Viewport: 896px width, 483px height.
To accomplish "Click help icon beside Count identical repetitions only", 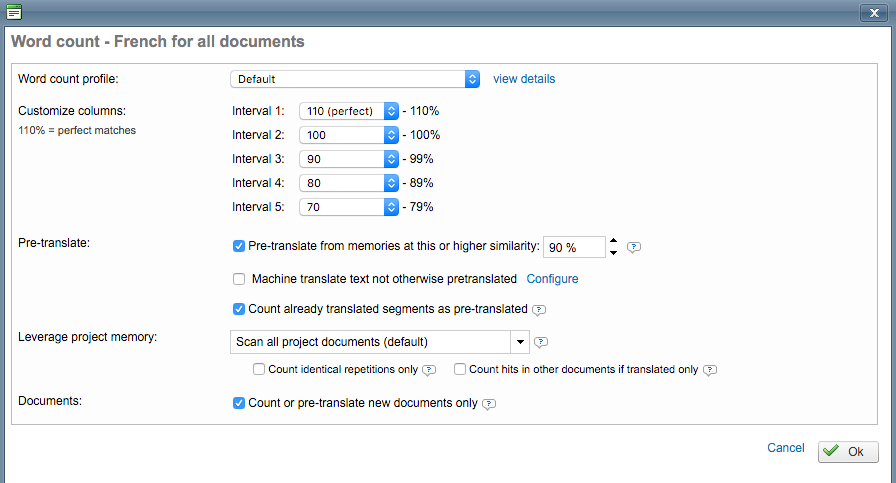I will click(429, 370).
